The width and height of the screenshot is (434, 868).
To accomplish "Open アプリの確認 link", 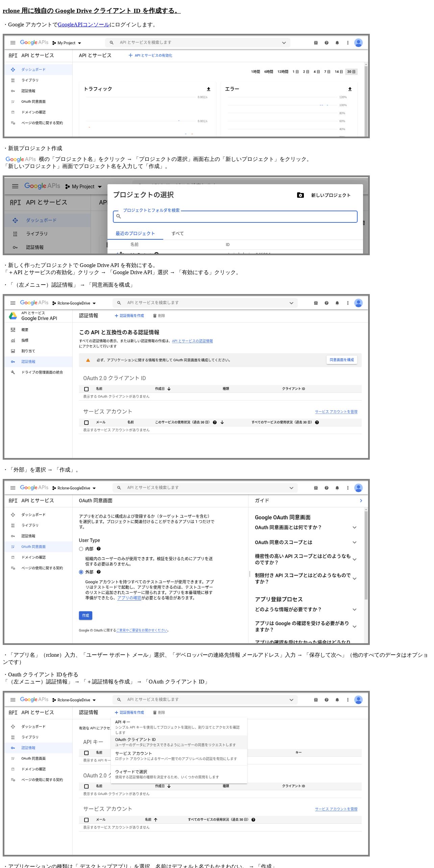I will point(129,598).
